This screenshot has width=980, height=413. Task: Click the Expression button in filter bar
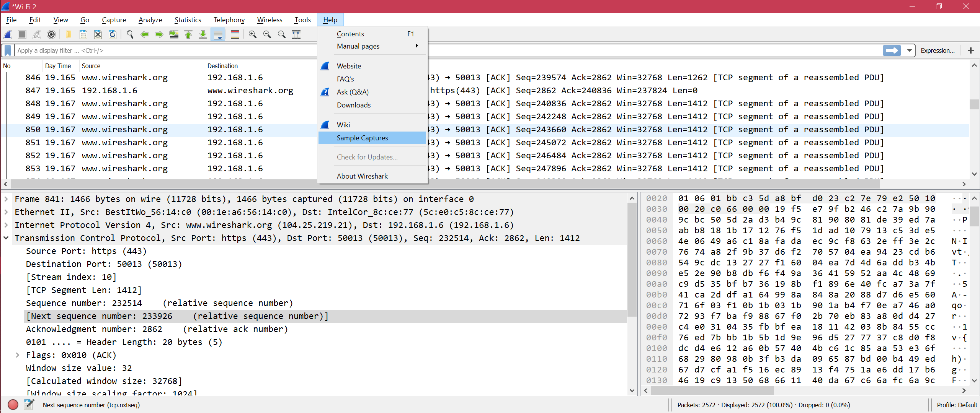point(938,50)
